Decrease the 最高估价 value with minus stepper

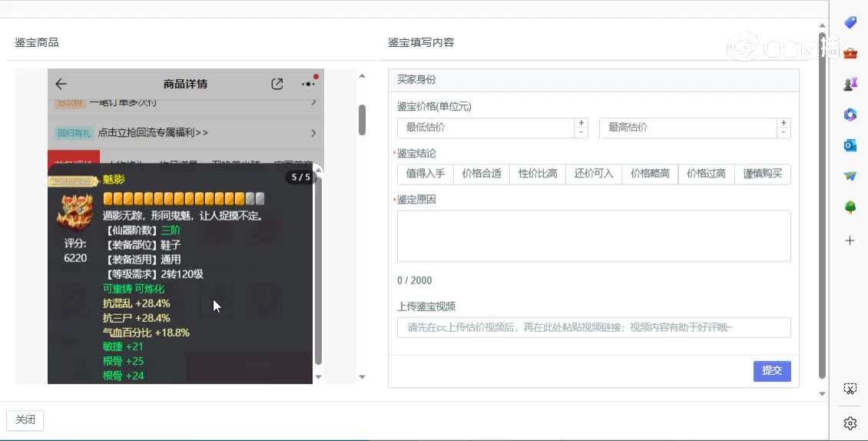784,133
